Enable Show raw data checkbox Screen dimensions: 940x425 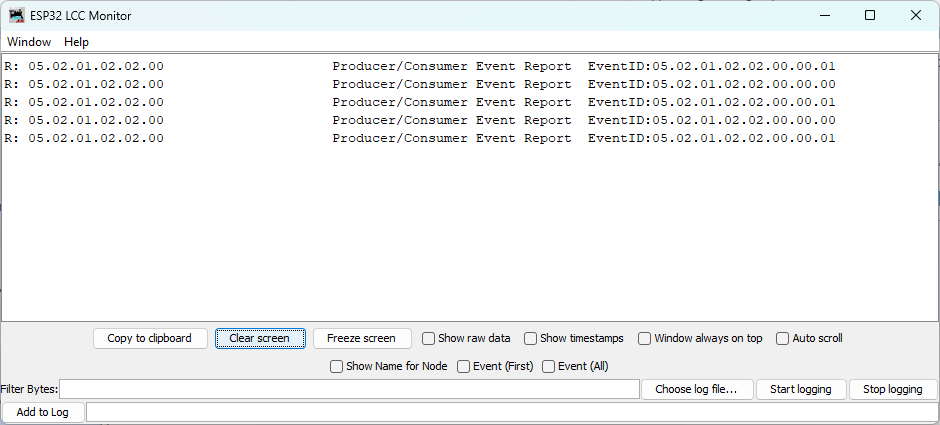(x=428, y=339)
